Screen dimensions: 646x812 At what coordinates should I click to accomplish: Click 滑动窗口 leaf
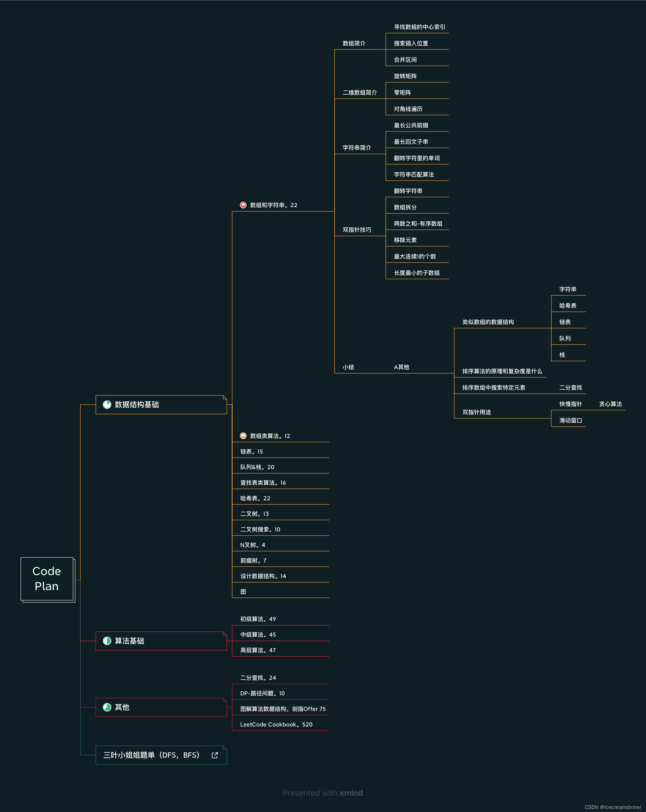point(571,420)
